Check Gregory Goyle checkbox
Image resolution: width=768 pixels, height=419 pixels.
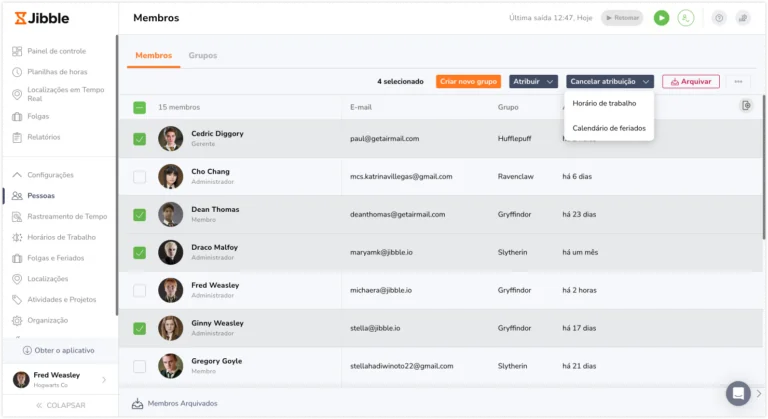[140, 366]
